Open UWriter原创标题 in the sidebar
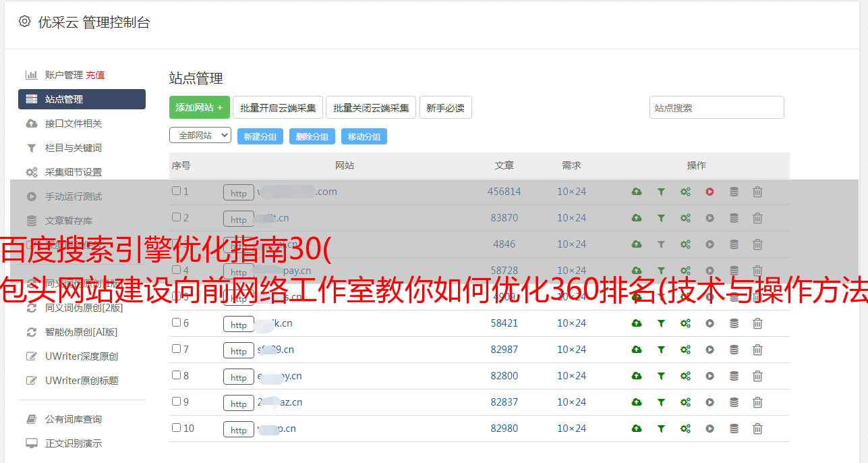Image resolution: width=868 pixels, height=463 pixels. pos(82,381)
